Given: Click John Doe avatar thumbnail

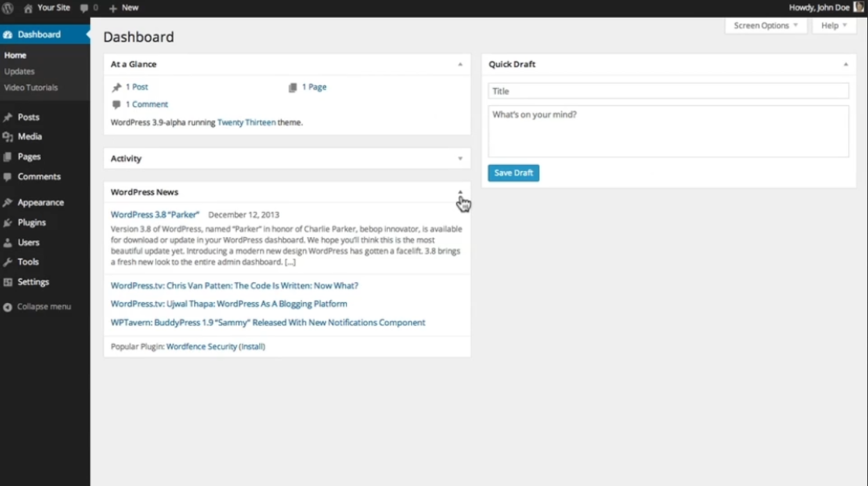Looking at the screenshot, I should point(859,8).
